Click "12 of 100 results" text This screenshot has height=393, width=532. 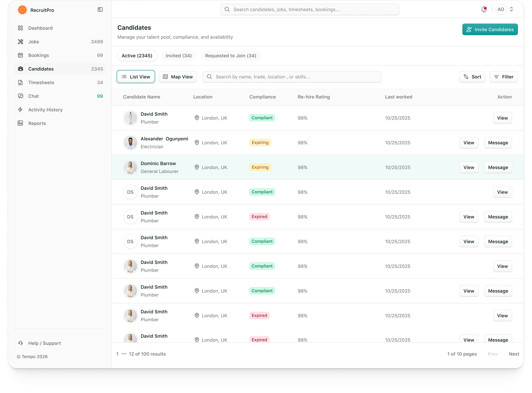pyautogui.click(x=147, y=354)
